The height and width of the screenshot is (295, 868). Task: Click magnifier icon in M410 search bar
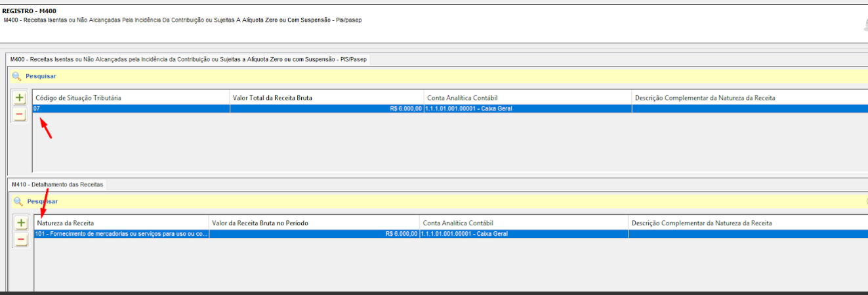18,201
